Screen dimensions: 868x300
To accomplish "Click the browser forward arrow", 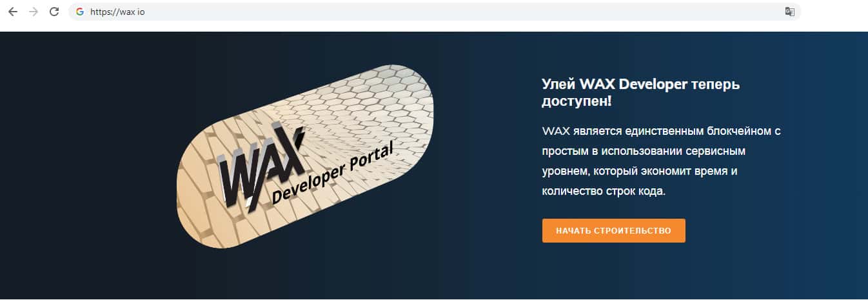I will click(33, 12).
